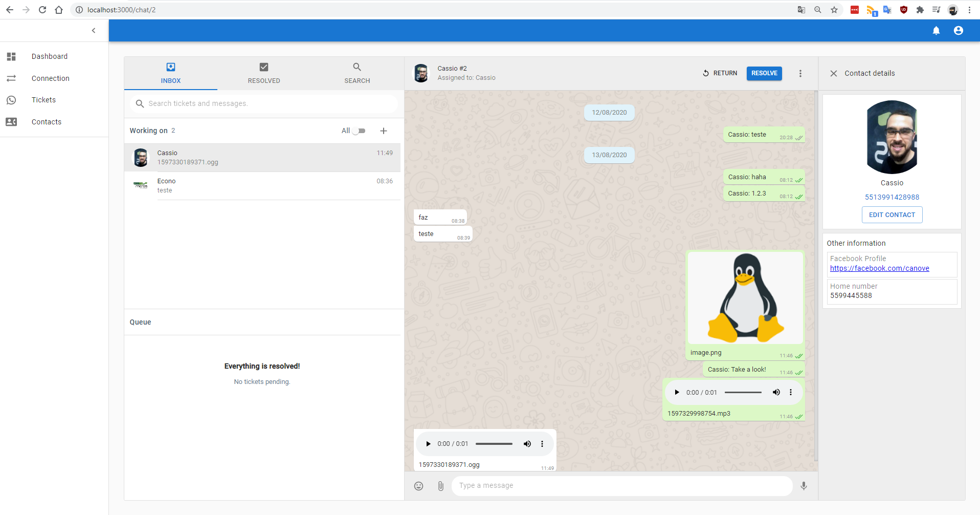Open the Facebook profile link
Image resolution: width=980 pixels, height=515 pixels.
click(x=879, y=268)
